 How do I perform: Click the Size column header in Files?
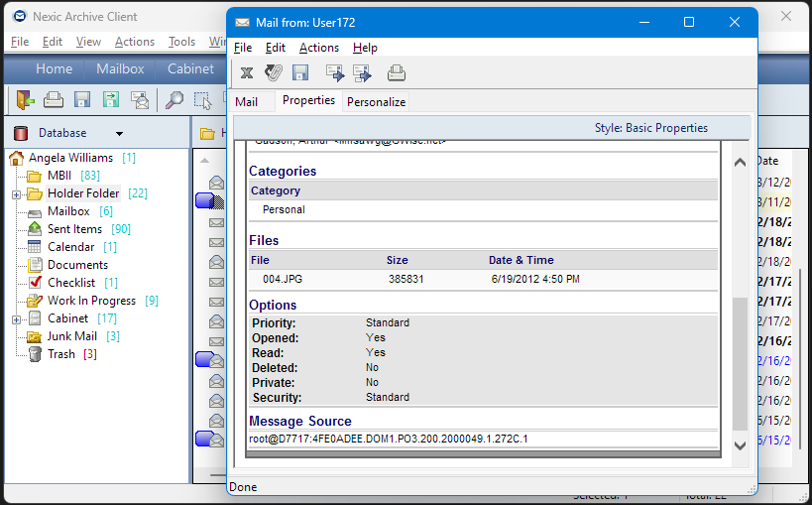[398, 260]
